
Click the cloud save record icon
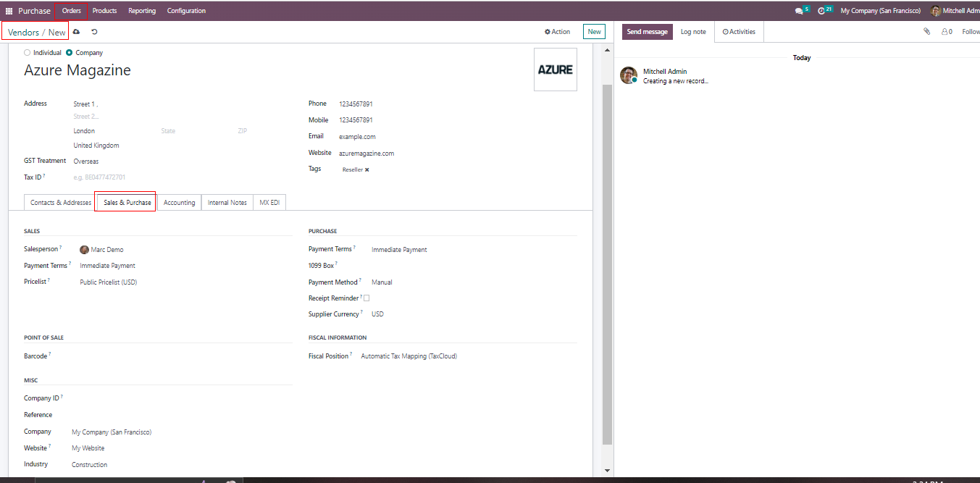(x=77, y=32)
